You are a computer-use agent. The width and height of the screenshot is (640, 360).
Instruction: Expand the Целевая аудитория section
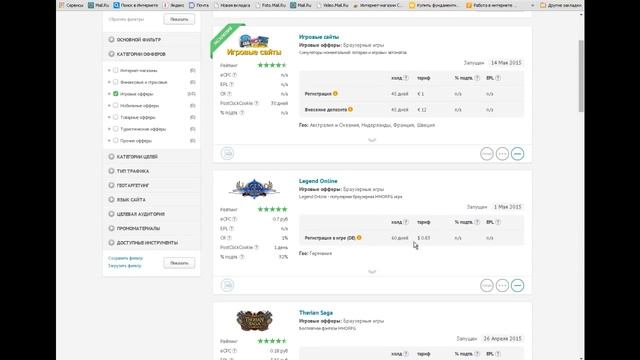tap(151, 214)
